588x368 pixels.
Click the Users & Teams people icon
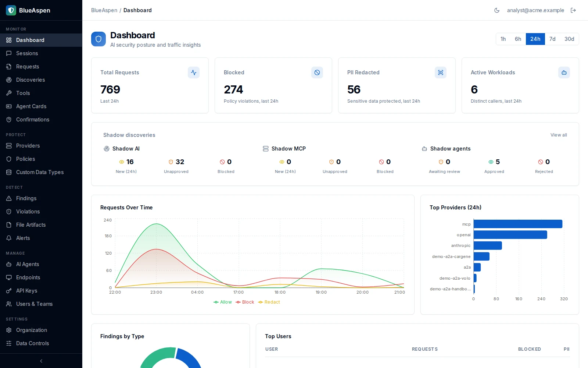coord(9,304)
